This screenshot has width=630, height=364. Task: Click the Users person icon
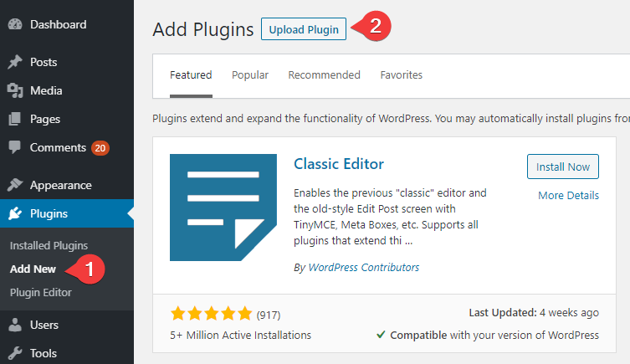point(15,325)
